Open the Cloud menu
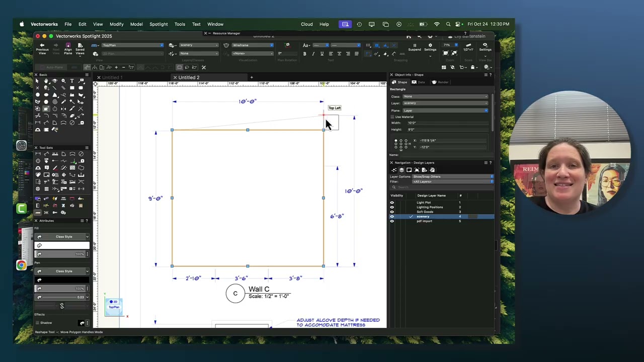Screen dimensions: 644x362 306,24
